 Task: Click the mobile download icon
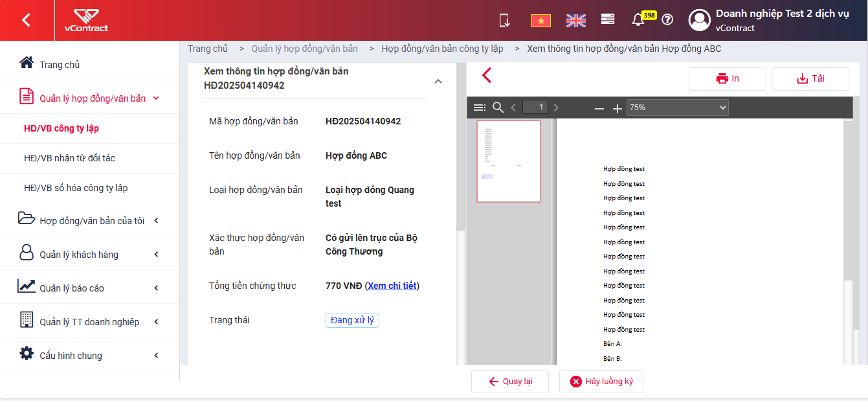(505, 20)
